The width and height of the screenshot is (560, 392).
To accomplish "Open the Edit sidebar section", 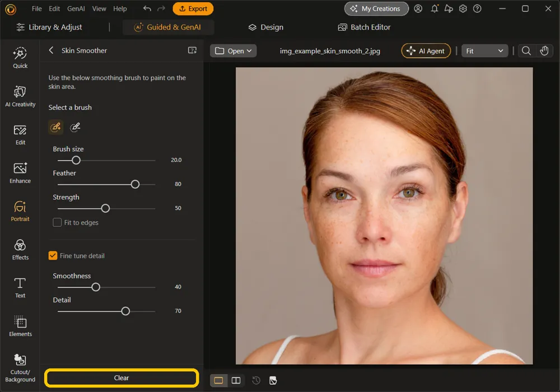I will 20,135.
